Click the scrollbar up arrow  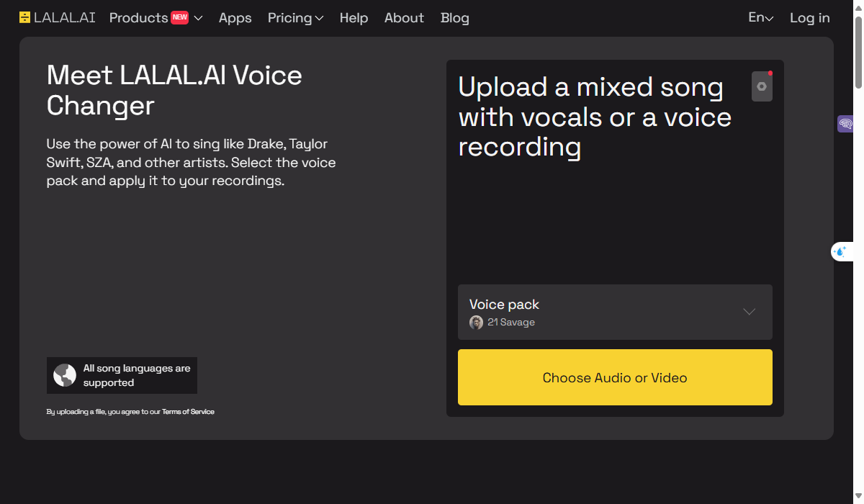(x=858, y=6)
